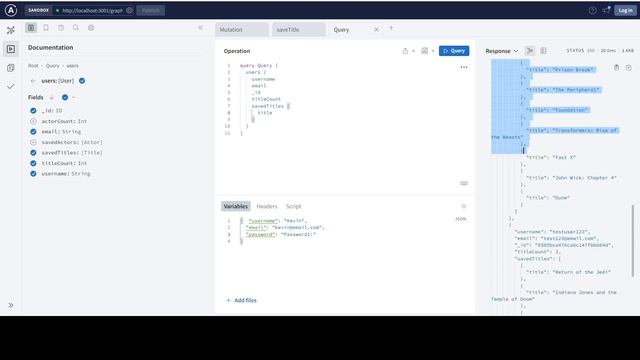640x360 pixels.
Task: Click the save operation icon
Action: (424, 51)
